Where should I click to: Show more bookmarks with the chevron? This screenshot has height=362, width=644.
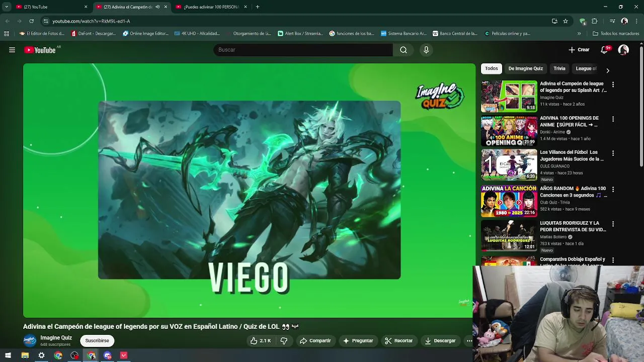[x=579, y=34]
